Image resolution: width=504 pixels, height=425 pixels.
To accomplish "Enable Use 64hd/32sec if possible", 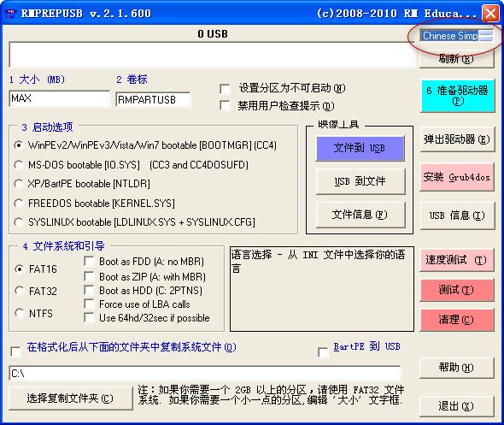I will [89, 317].
